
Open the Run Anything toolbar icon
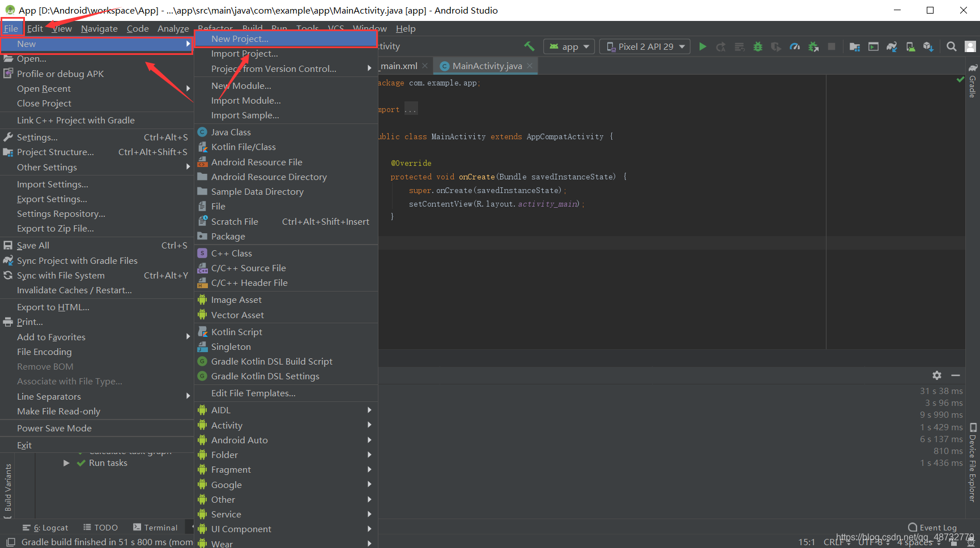874,46
